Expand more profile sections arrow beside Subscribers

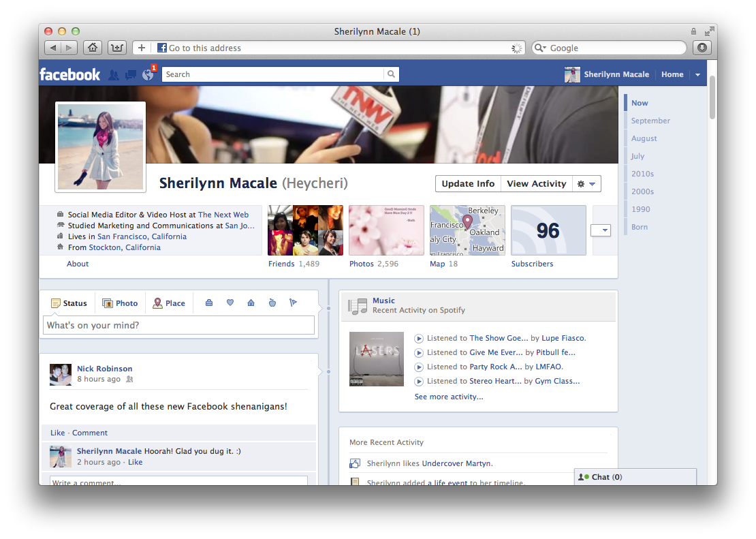(x=601, y=230)
